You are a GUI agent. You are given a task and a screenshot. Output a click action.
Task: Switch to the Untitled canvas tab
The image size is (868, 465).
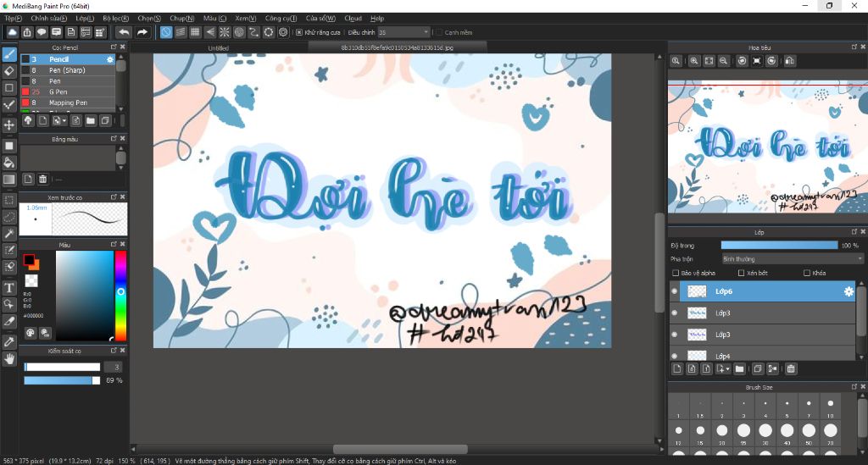[218, 48]
